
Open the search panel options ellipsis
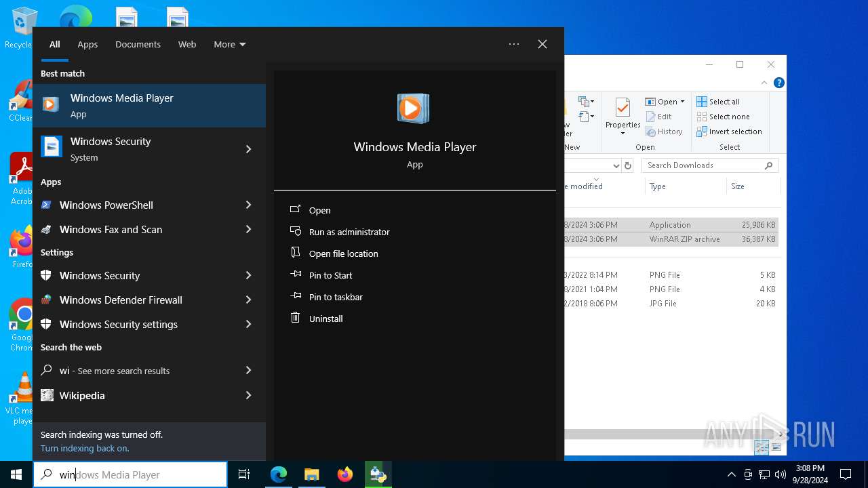pyautogui.click(x=514, y=44)
